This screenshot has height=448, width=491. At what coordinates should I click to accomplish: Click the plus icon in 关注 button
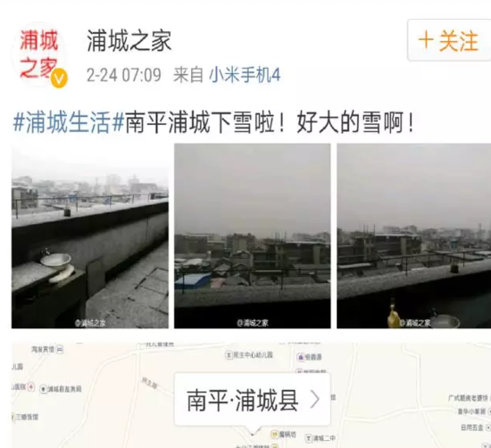(426, 40)
